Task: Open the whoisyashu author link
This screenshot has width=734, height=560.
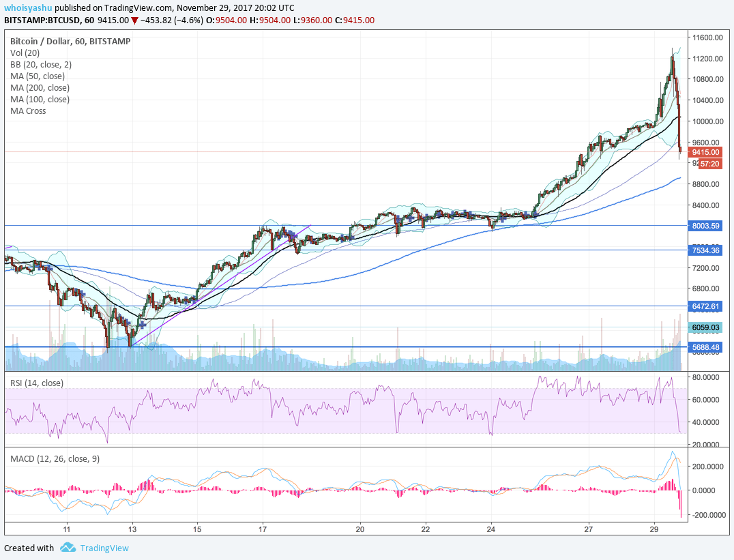Action: 28,8
